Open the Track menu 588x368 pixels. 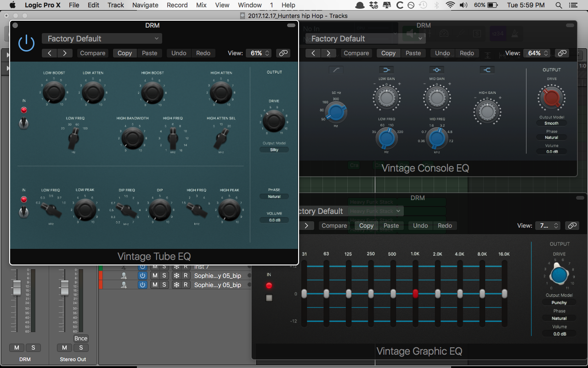point(116,5)
